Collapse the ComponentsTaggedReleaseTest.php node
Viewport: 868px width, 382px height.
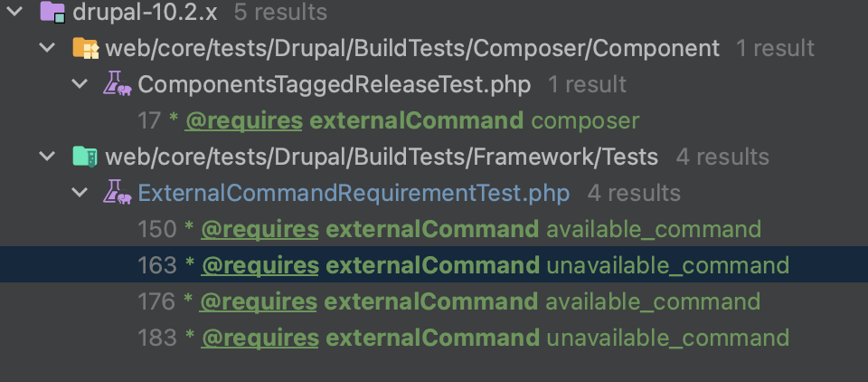click(80, 85)
